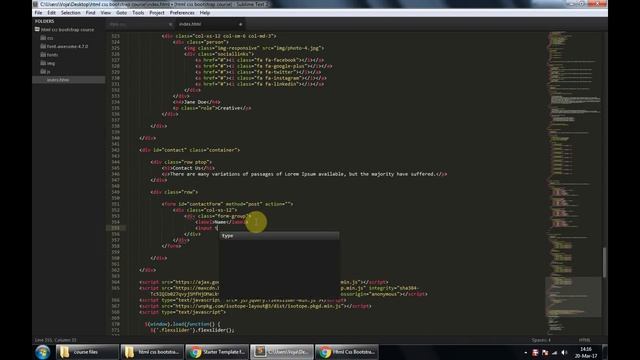Image resolution: width=640 pixels, height=360 pixels.
Task: Click the Line 355 column status text
Action: pyautogui.click(x=56, y=340)
